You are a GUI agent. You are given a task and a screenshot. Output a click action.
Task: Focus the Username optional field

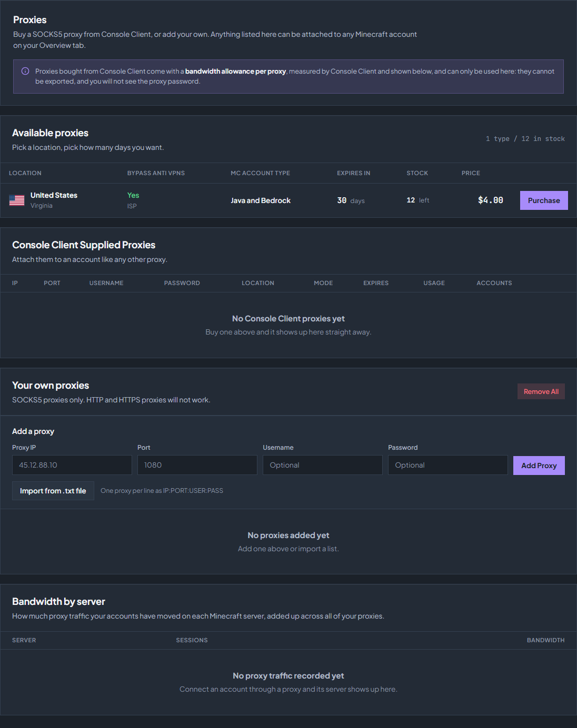(323, 465)
